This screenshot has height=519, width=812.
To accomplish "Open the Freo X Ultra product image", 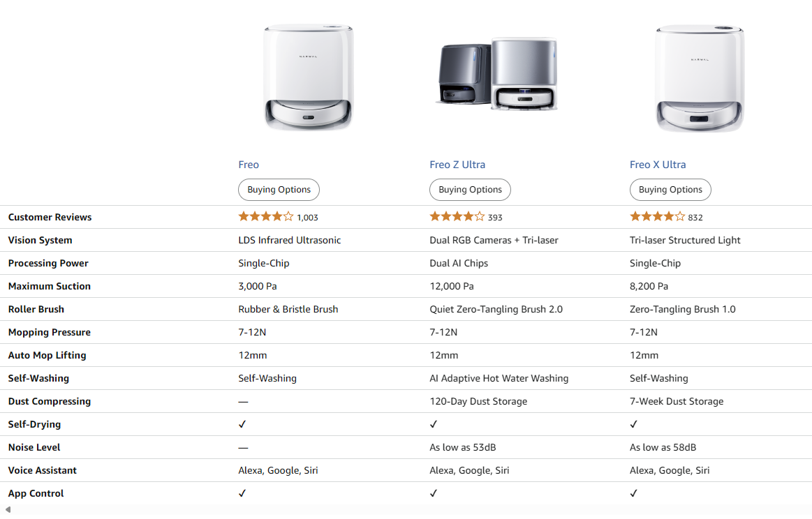I will click(x=700, y=78).
